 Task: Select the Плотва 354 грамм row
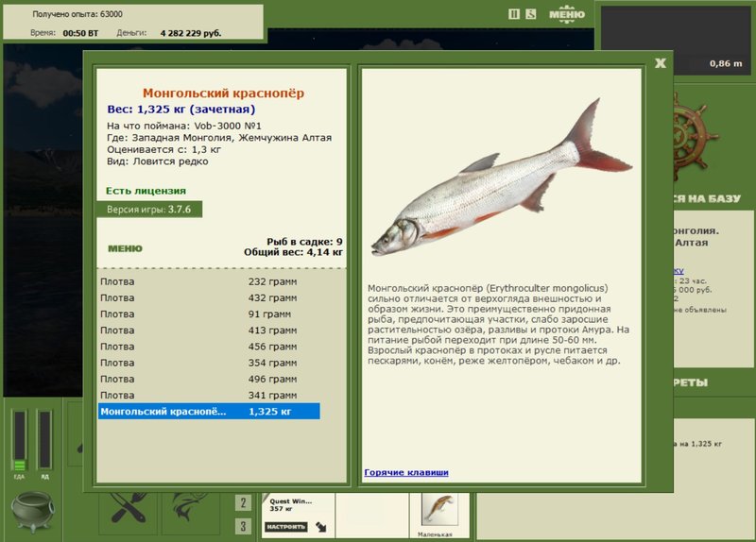tap(209, 363)
